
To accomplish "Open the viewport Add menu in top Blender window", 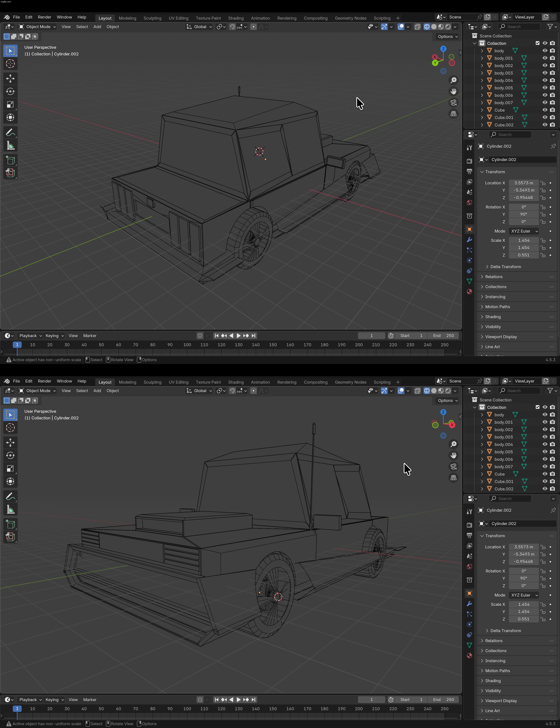I will click(97, 27).
